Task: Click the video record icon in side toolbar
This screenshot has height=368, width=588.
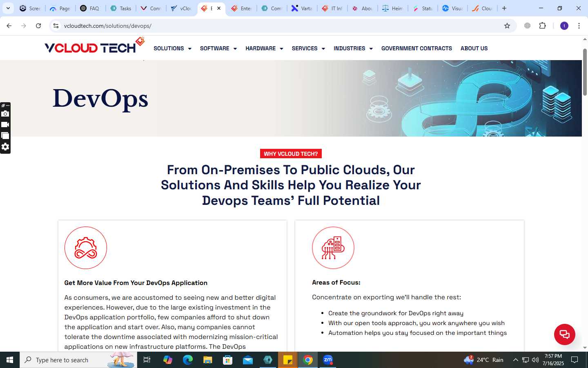Action: [5, 125]
